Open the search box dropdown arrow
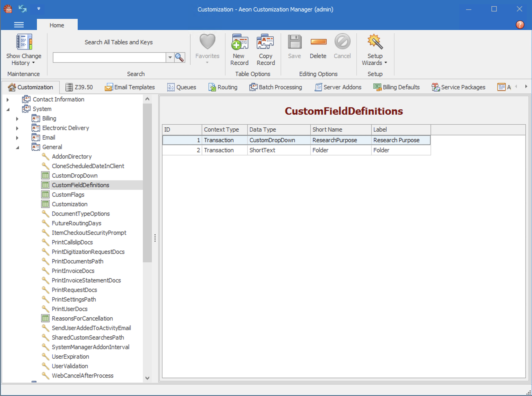The height and width of the screenshot is (396, 532). [x=170, y=57]
